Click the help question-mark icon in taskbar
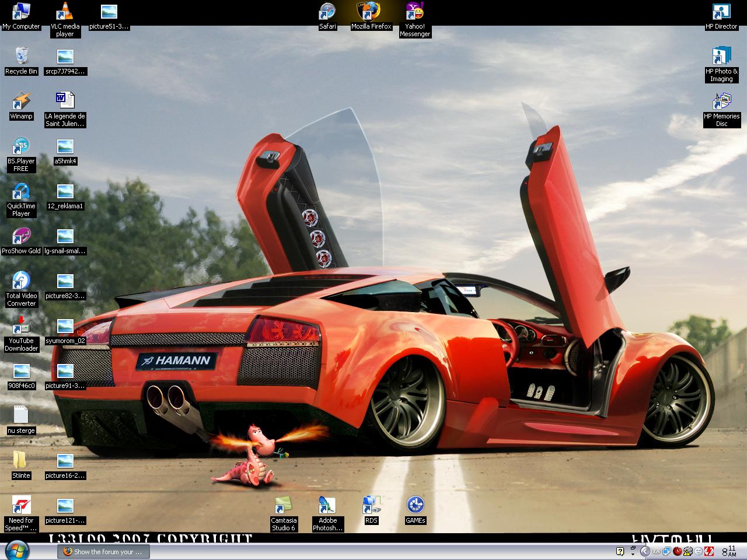747x560 pixels. [x=620, y=551]
